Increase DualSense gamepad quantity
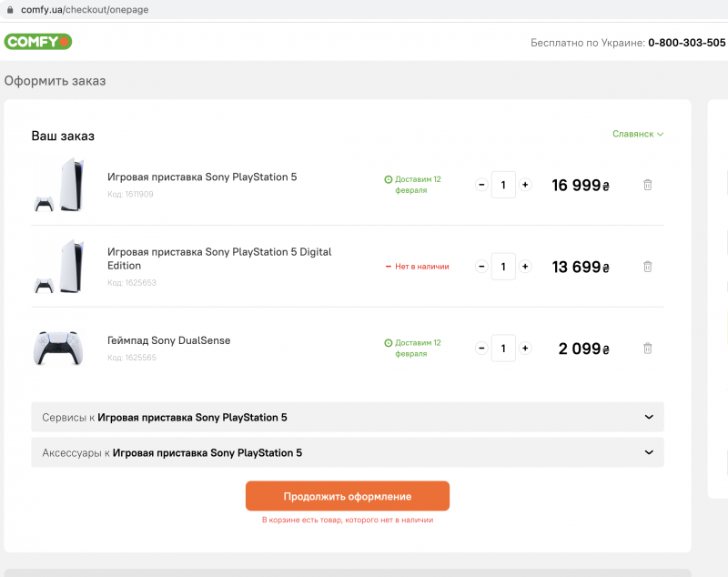 coord(525,349)
